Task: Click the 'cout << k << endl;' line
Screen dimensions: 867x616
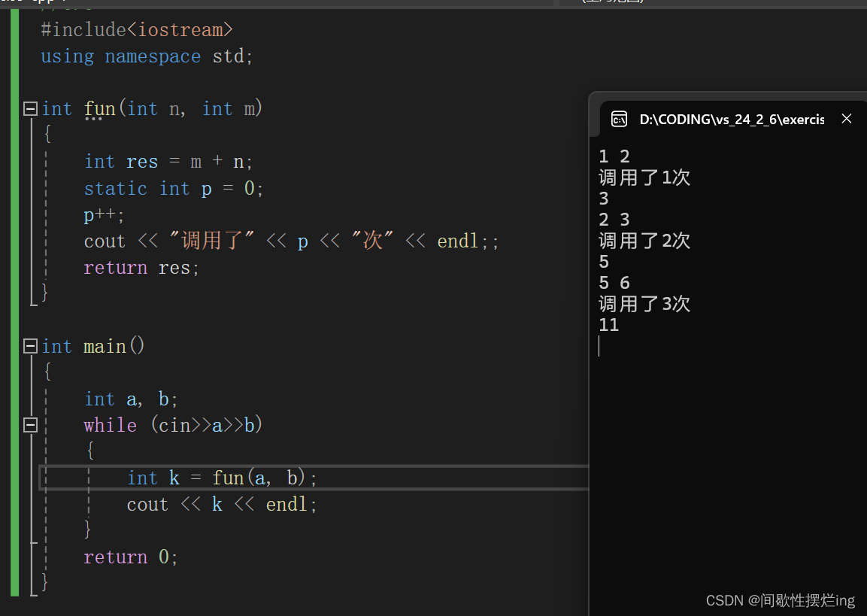Action: 222,504
